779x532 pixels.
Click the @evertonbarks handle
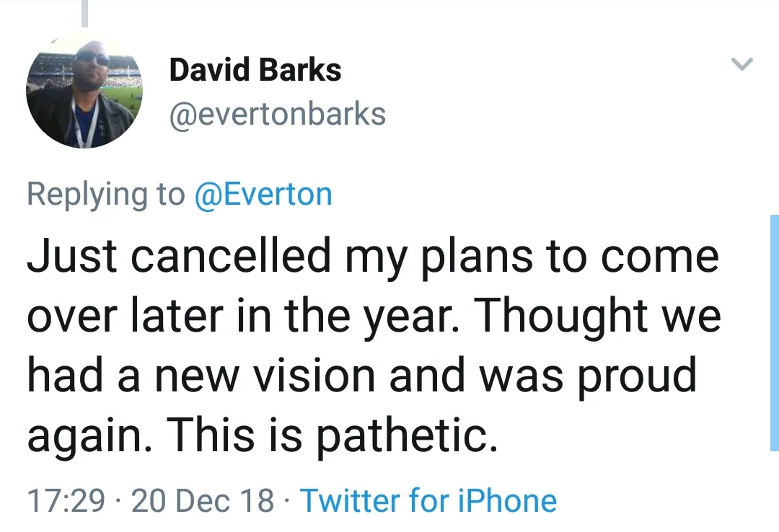pyautogui.click(x=277, y=114)
